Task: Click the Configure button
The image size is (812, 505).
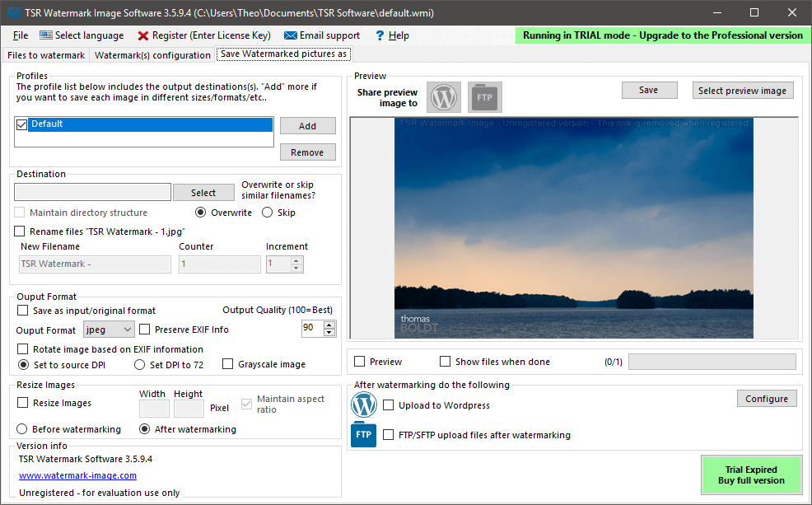Action: pos(767,398)
